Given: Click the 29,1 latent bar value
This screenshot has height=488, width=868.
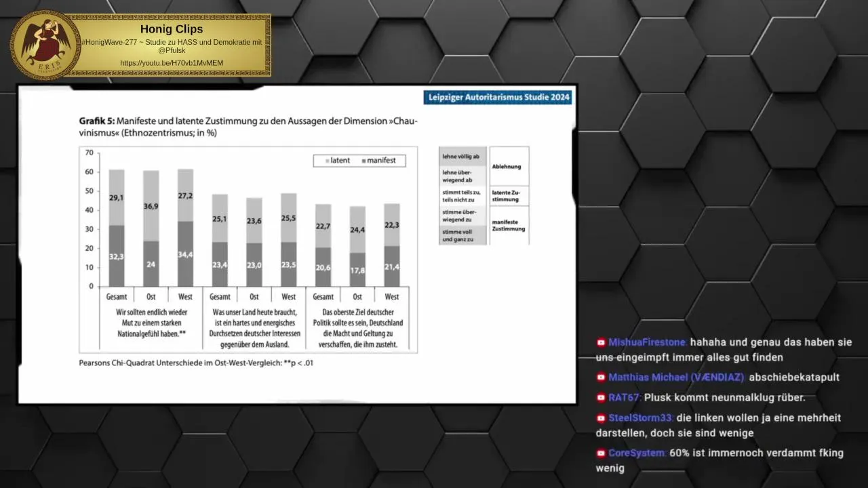Looking at the screenshot, I should pyautogui.click(x=117, y=198).
